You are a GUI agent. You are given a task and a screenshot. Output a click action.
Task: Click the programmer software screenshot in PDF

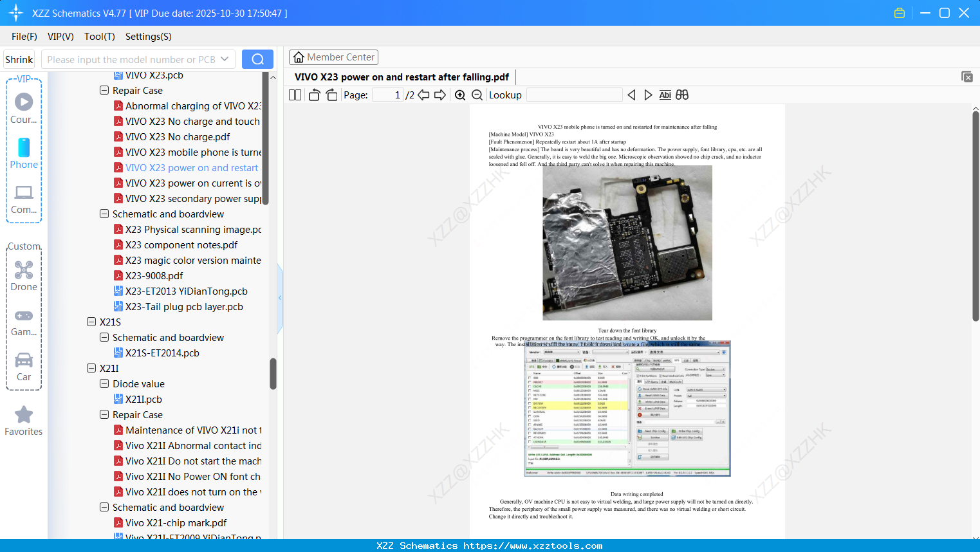coord(627,409)
